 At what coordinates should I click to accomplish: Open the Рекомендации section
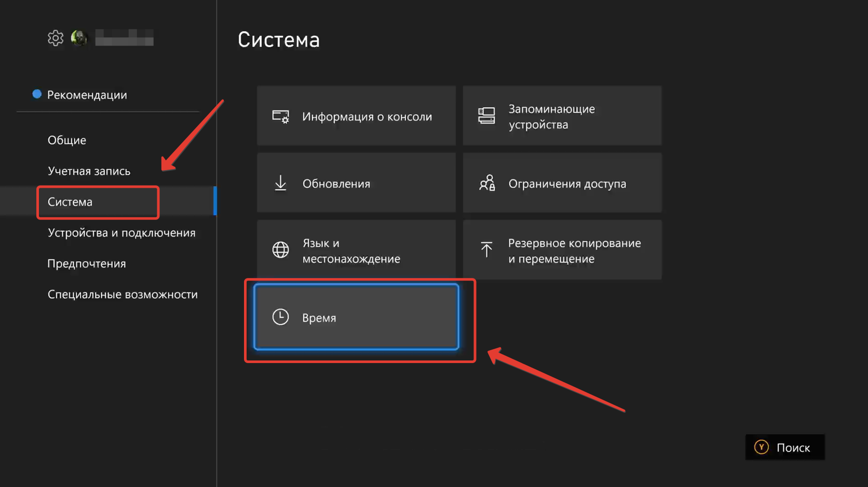(x=87, y=95)
